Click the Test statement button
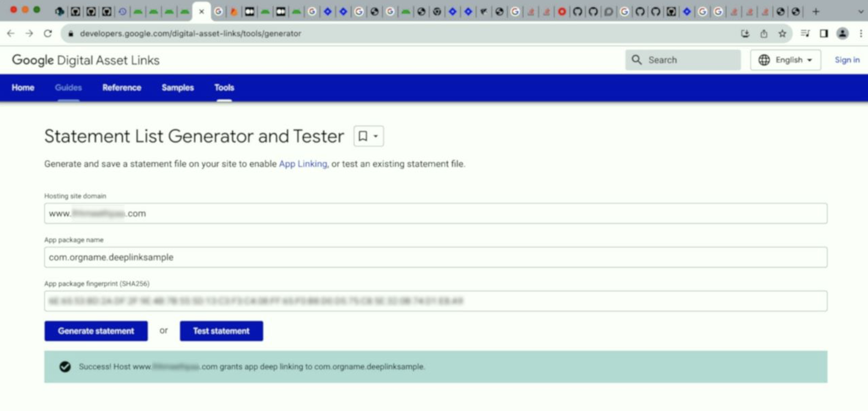This screenshot has height=411, width=868. click(221, 331)
